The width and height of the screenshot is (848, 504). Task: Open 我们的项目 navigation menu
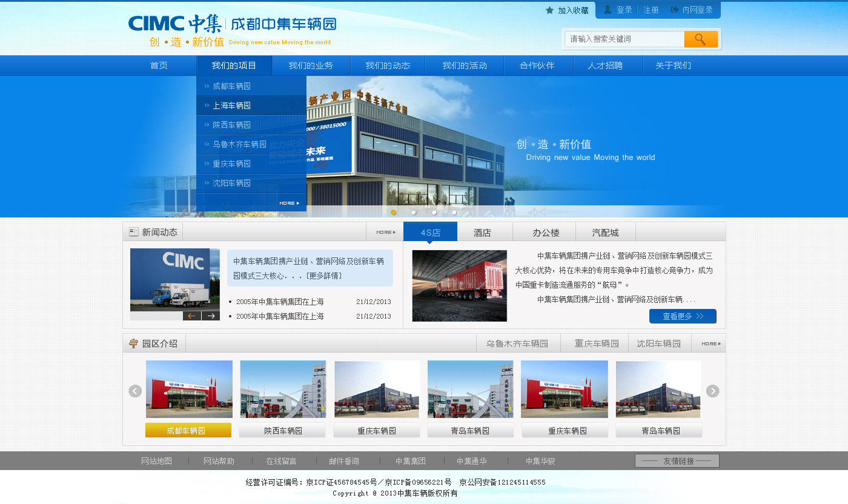pyautogui.click(x=234, y=65)
